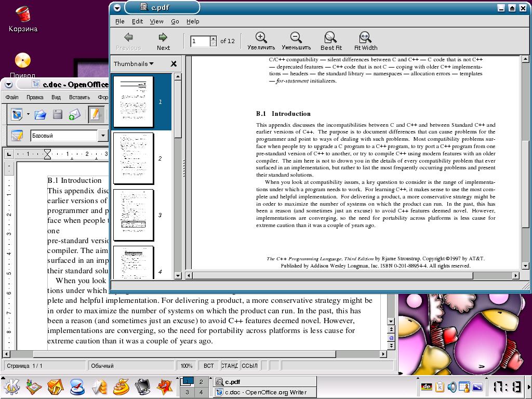Open a file with Writer's folder icon

coord(41,114)
